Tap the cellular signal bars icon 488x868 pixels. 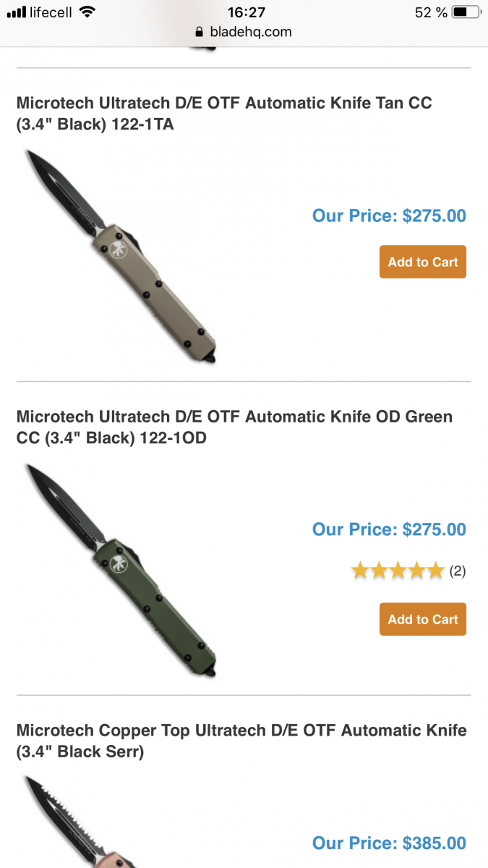click(x=16, y=12)
